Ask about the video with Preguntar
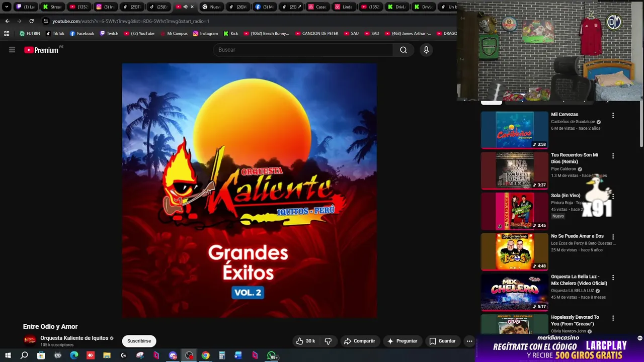The height and width of the screenshot is (362, 644). click(x=402, y=341)
